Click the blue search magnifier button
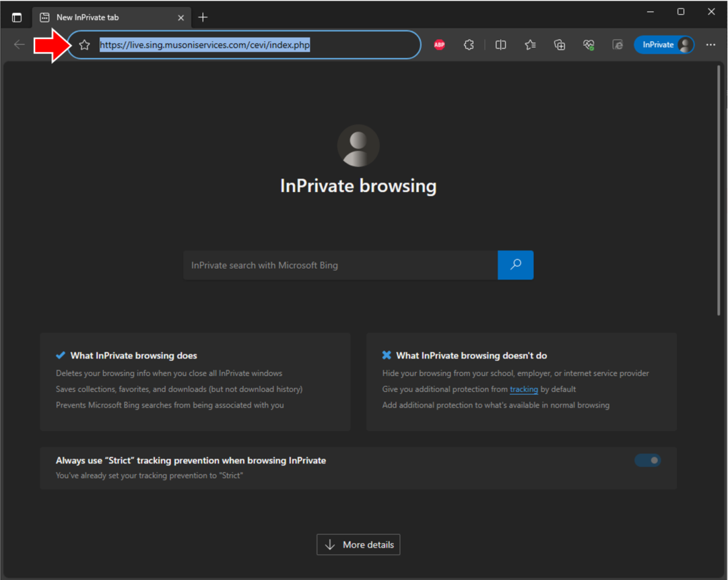This screenshot has width=728, height=580. 515,265
